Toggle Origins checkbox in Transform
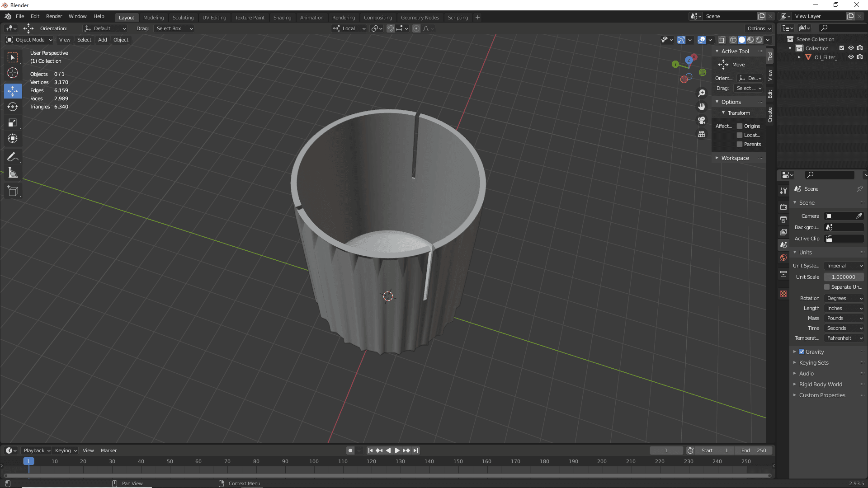The image size is (868, 488). 739,126
